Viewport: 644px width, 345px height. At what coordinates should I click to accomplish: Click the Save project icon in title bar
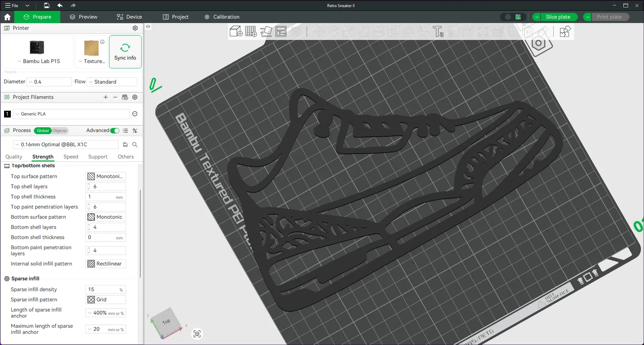tap(47, 6)
